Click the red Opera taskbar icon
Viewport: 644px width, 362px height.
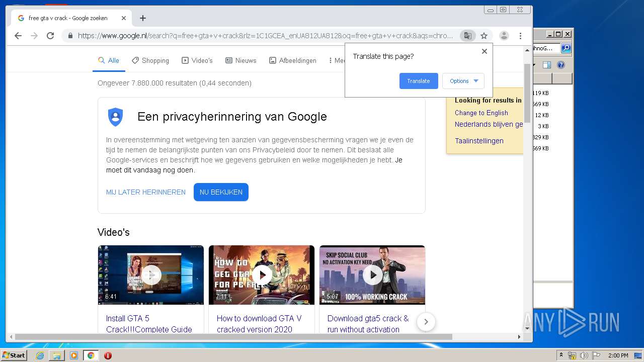point(108,355)
